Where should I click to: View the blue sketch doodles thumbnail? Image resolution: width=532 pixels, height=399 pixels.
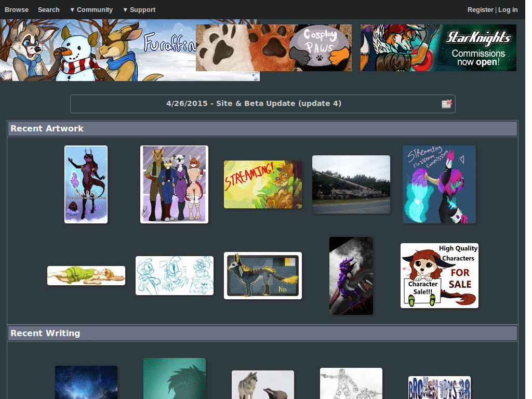(174, 275)
